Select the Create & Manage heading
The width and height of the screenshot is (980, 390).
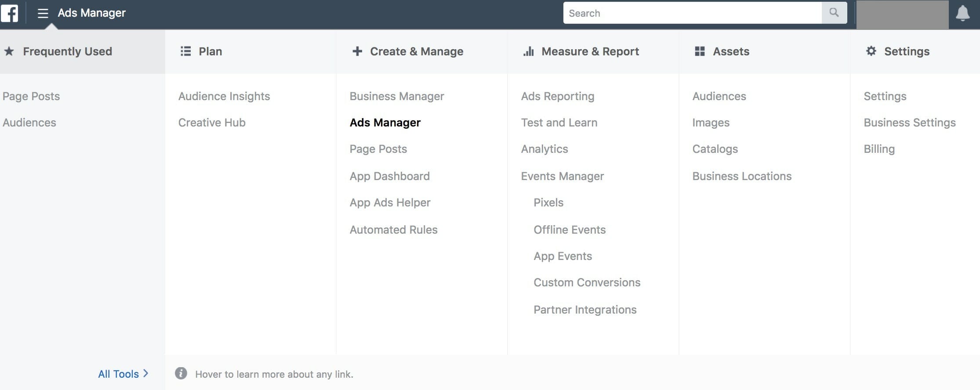pyautogui.click(x=417, y=51)
